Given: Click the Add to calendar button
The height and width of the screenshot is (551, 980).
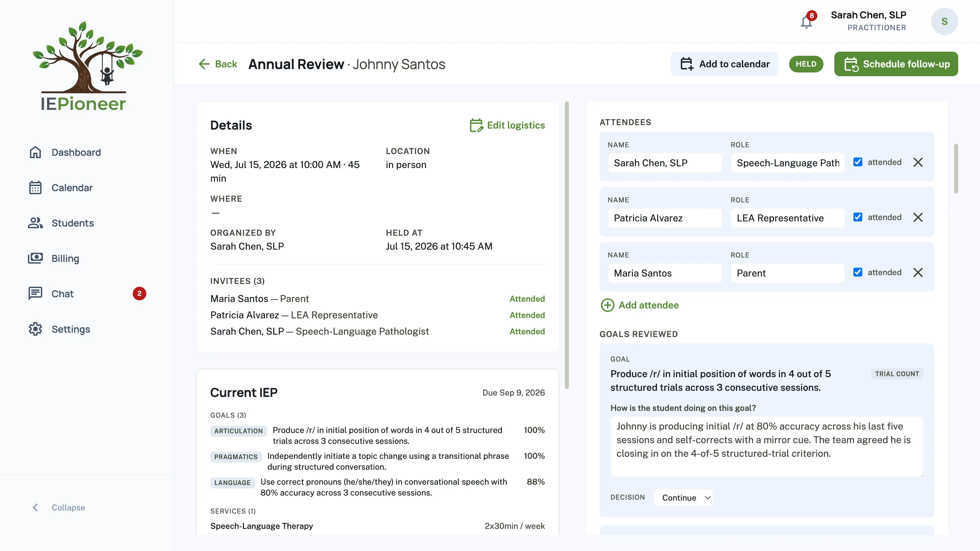Looking at the screenshot, I should coord(724,64).
